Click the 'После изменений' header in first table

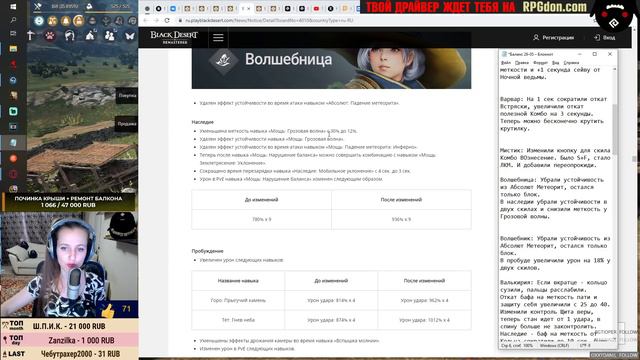pyautogui.click(x=401, y=200)
